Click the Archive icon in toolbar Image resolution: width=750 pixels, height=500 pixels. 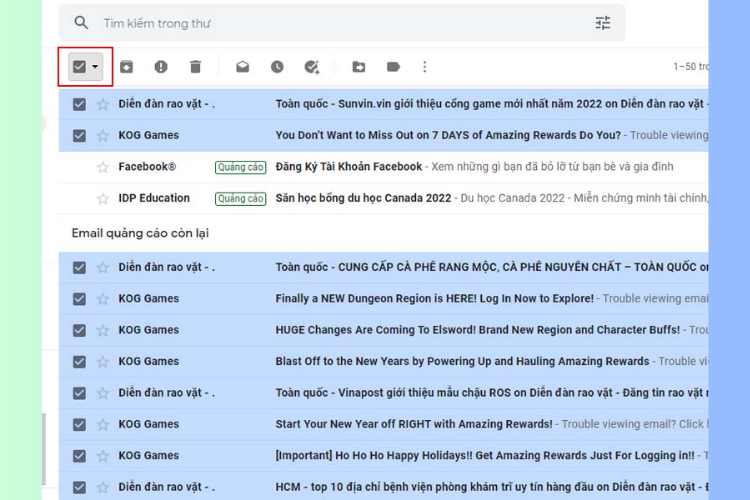pos(126,67)
